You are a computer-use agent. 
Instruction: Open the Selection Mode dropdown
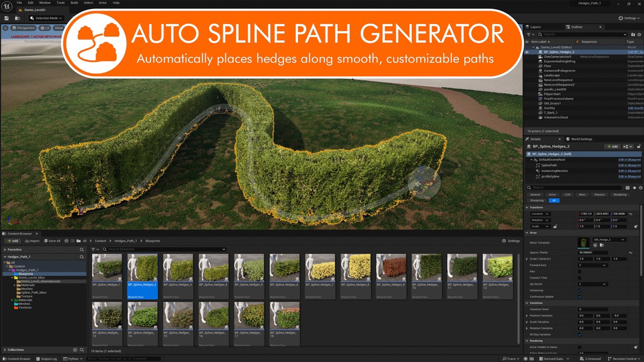coord(46,18)
